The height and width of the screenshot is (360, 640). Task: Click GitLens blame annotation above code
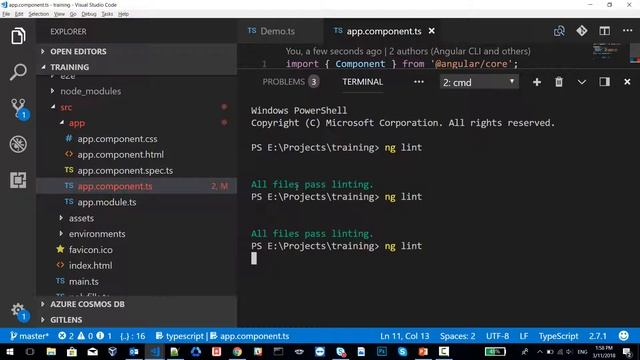point(408,51)
